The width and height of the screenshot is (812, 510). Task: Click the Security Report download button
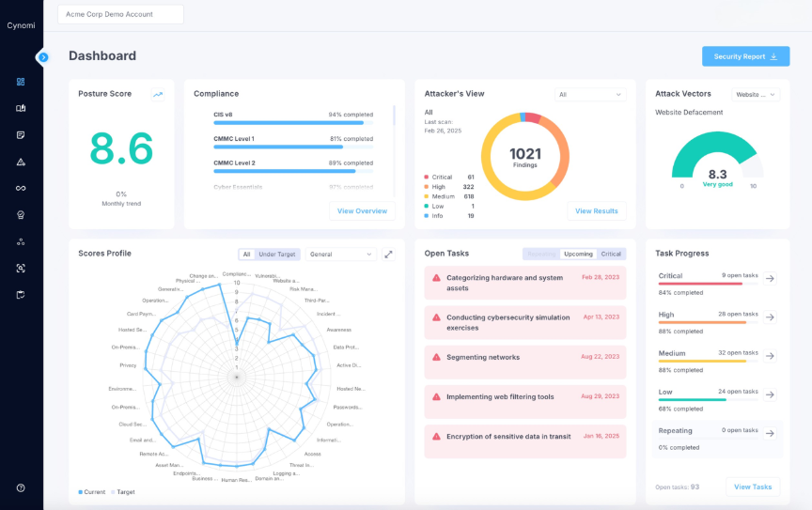745,56
